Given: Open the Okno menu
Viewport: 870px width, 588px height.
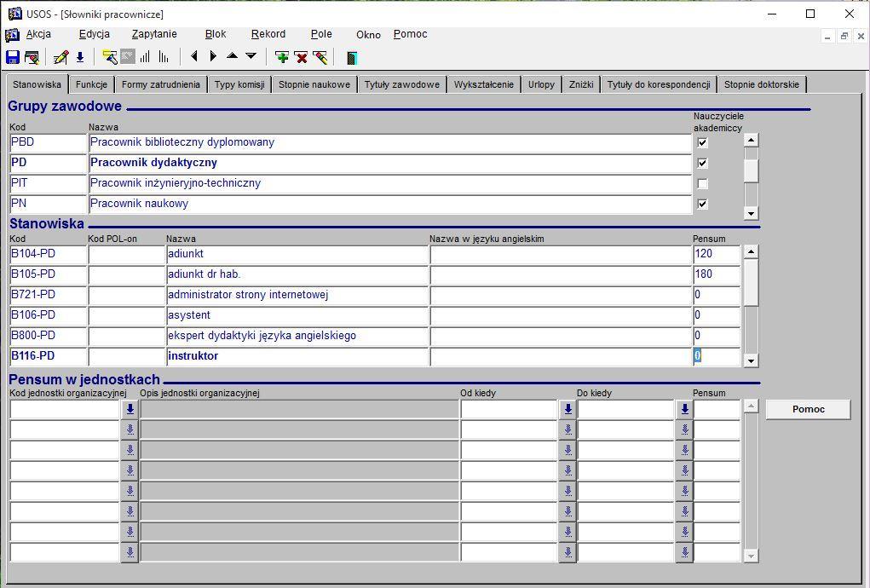Looking at the screenshot, I should 368,34.
